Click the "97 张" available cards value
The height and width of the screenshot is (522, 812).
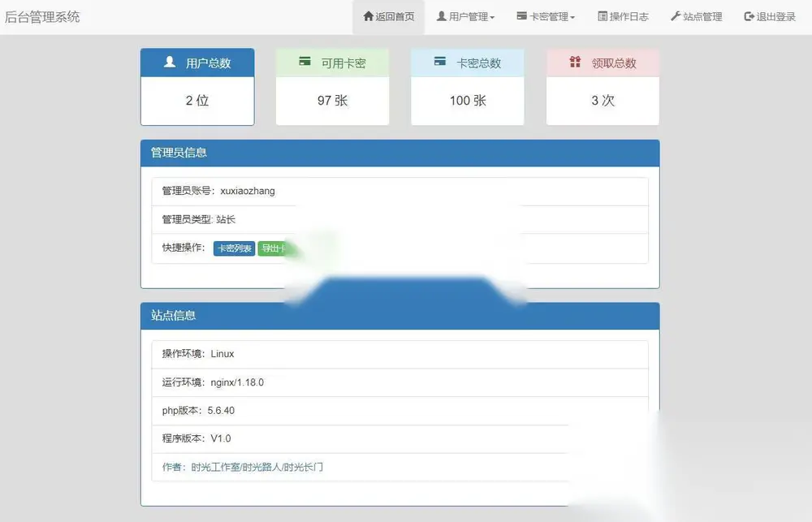332,101
